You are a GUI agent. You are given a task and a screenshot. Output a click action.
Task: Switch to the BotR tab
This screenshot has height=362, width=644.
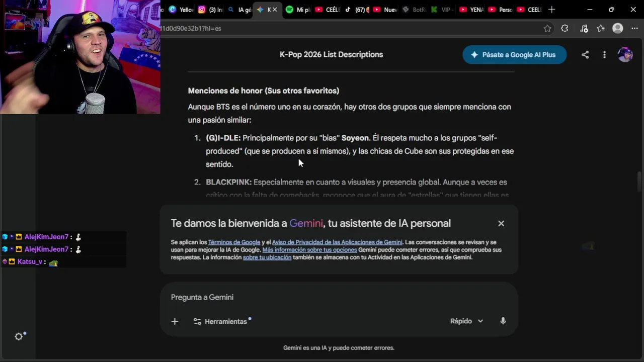pos(415,10)
